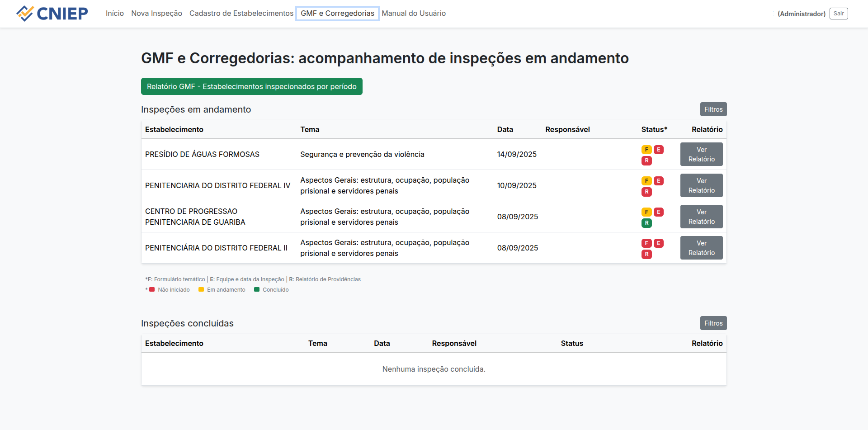Click Responsável header in andamento table

tap(567, 129)
